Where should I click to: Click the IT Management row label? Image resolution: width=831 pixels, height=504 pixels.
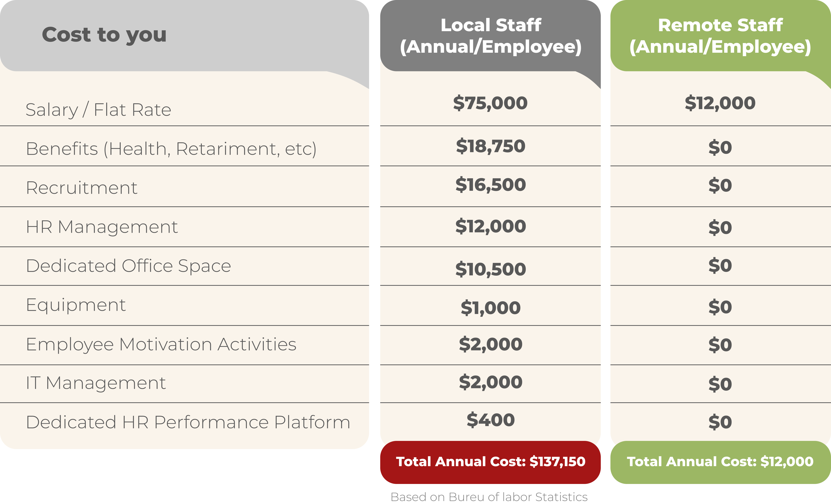96,383
